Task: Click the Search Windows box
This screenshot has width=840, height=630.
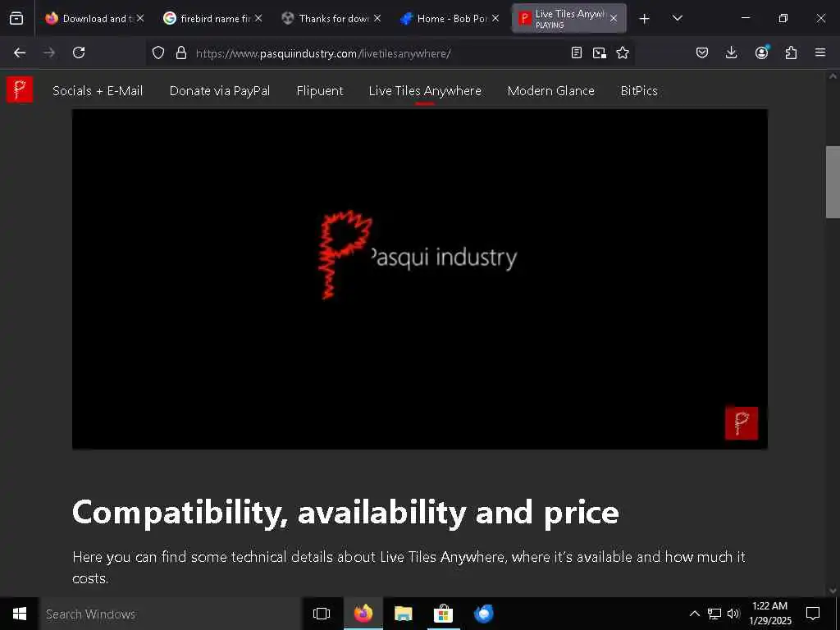Action: click(171, 614)
